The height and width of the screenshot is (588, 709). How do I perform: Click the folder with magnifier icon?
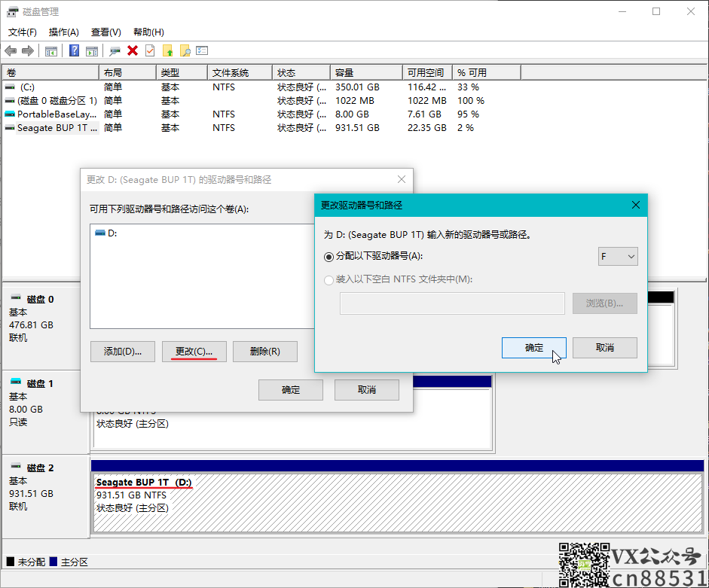point(185,50)
